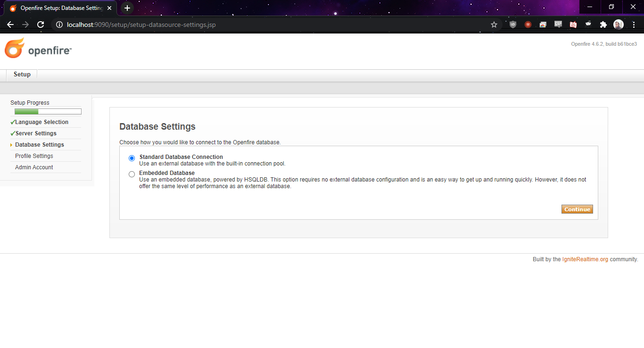This screenshot has height=348, width=644.
Task: Open the CSS extension icon
Action: [558, 24]
